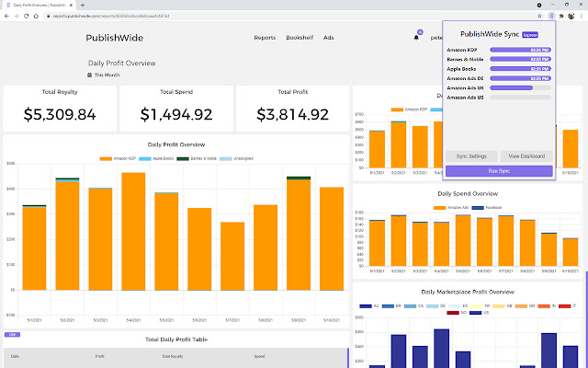The height and width of the screenshot is (368, 588).
Task: Go to the Ads section
Action: (329, 38)
